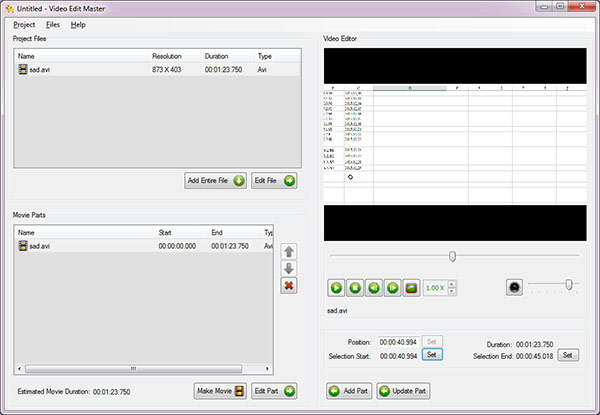Select sad.avi in Movie Parts list
The image size is (600, 415).
(143, 246)
